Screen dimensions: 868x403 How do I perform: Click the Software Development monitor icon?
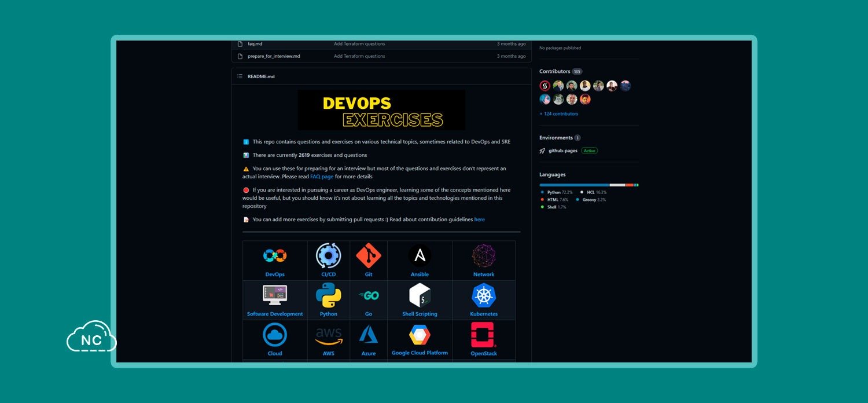click(x=275, y=295)
